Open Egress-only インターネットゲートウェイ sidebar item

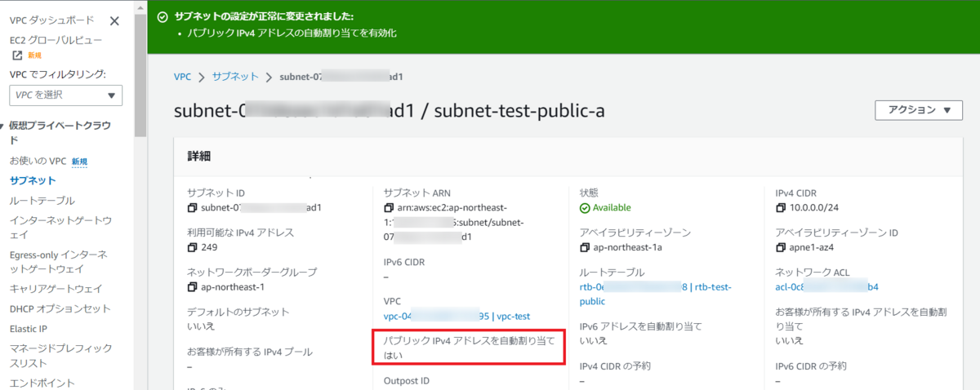(58, 261)
